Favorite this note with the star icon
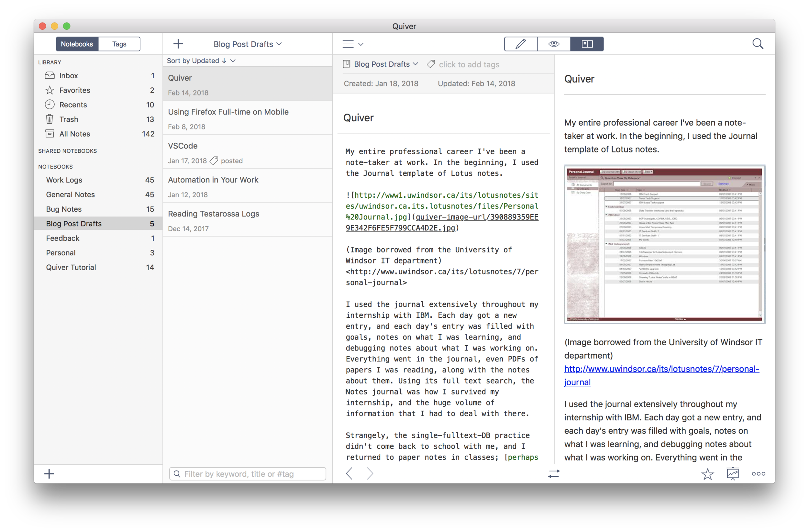This screenshot has height=532, width=809. [x=707, y=473]
